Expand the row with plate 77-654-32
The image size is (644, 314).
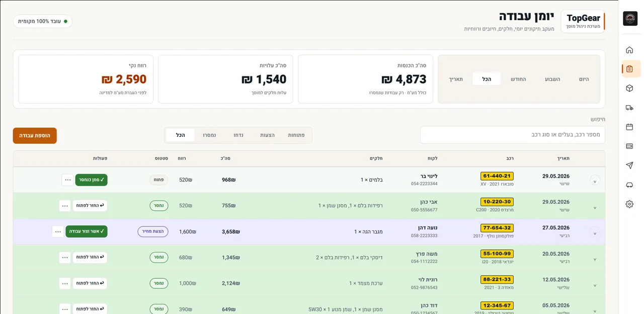(x=595, y=233)
